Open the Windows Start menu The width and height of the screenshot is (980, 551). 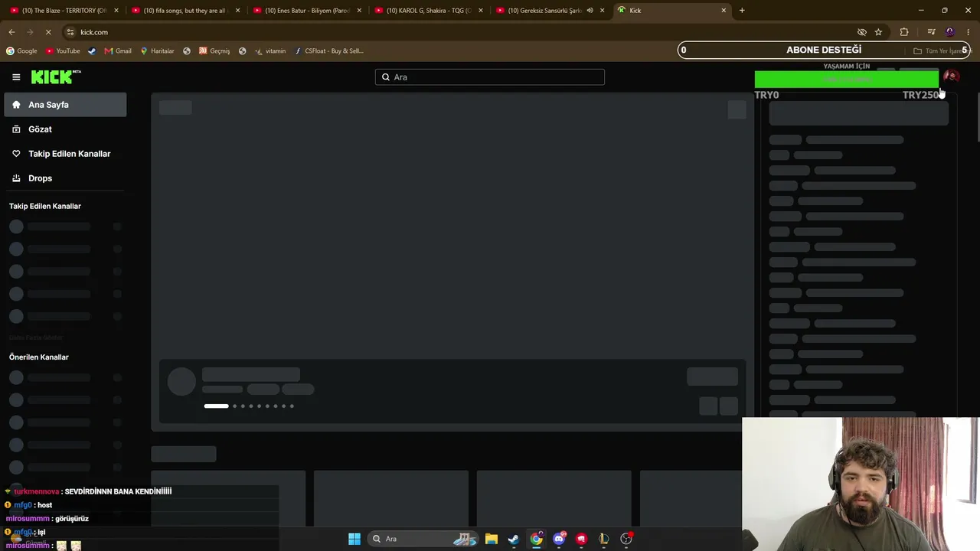click(354, 539)
